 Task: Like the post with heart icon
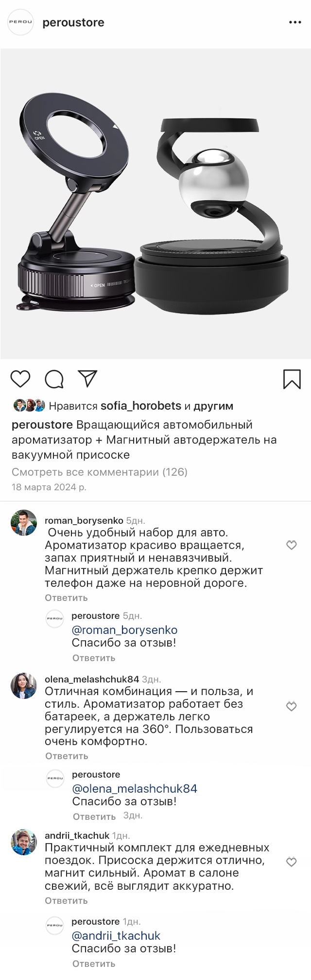[x=20, y=379]
